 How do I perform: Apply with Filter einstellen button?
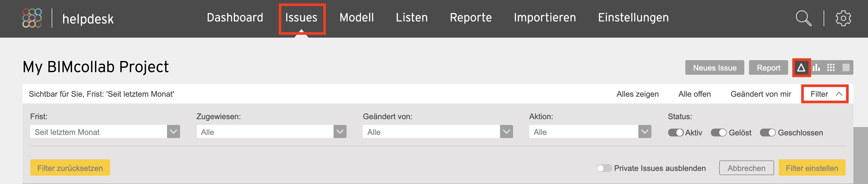[x=812, y=168]
